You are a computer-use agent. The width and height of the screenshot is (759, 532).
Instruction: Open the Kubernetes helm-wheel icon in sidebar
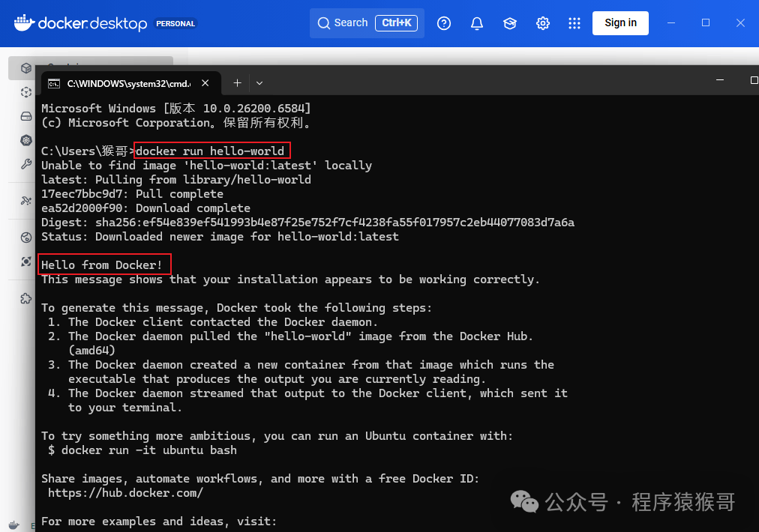[x=26, y=140]
